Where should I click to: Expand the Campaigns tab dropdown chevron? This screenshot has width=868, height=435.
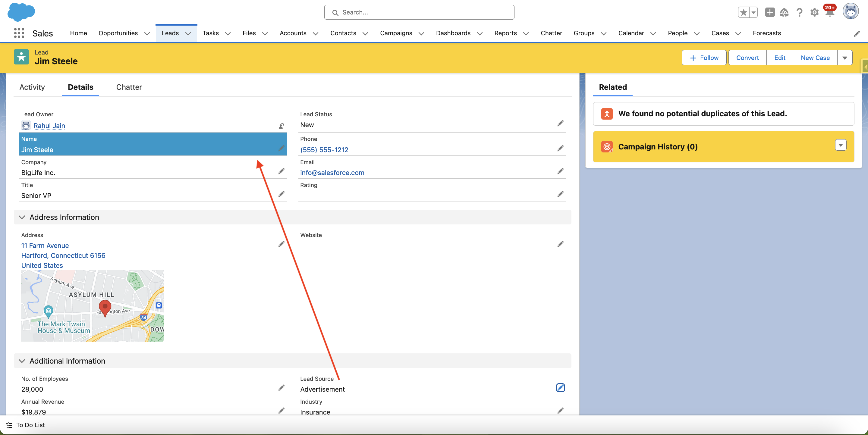coord(421,33)
